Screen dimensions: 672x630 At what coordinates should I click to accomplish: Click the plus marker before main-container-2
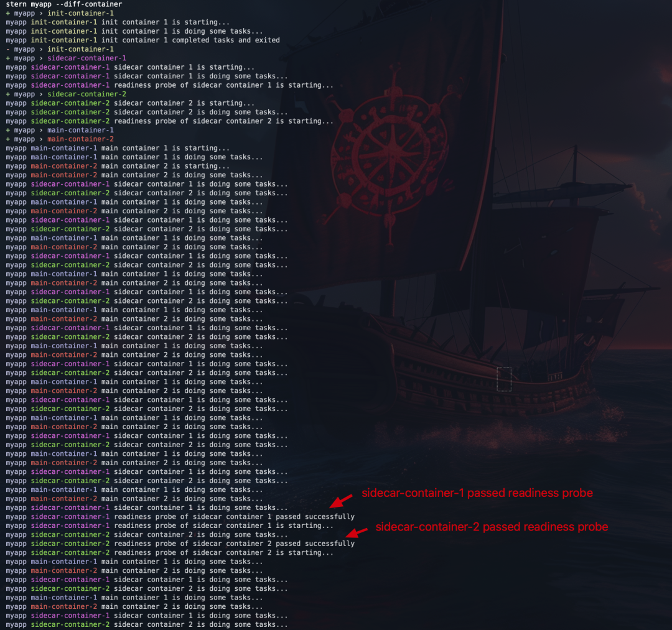[7, 139]
